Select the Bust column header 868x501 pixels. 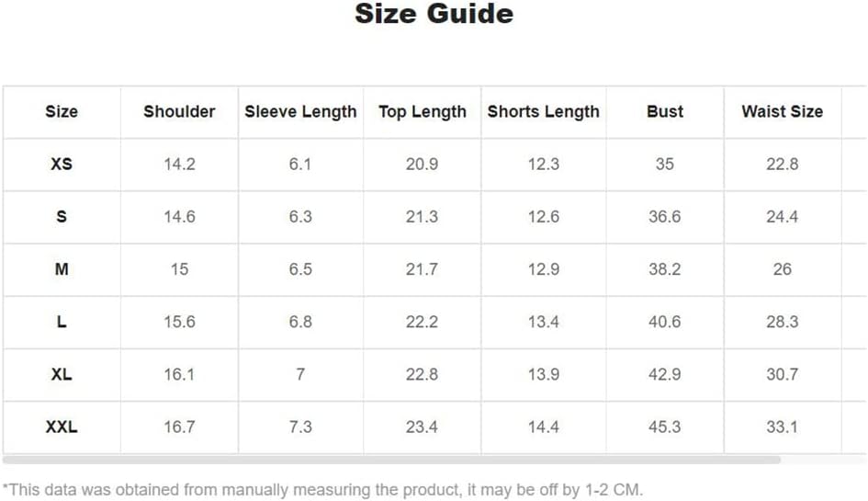[x=665, y=111]
